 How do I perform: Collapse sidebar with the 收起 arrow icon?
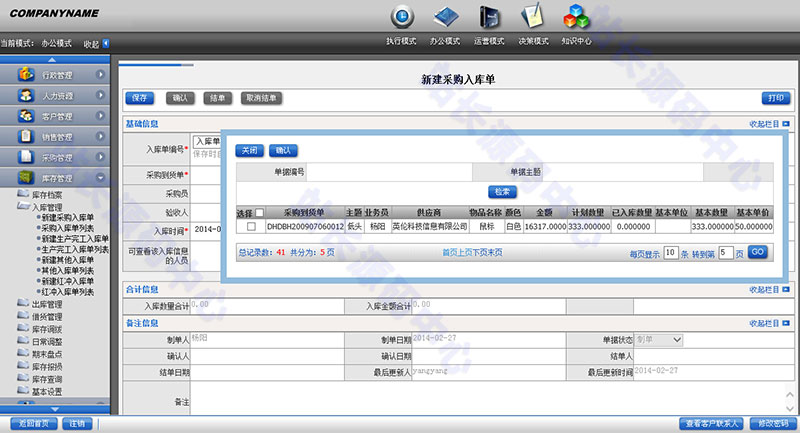[106, 43]
